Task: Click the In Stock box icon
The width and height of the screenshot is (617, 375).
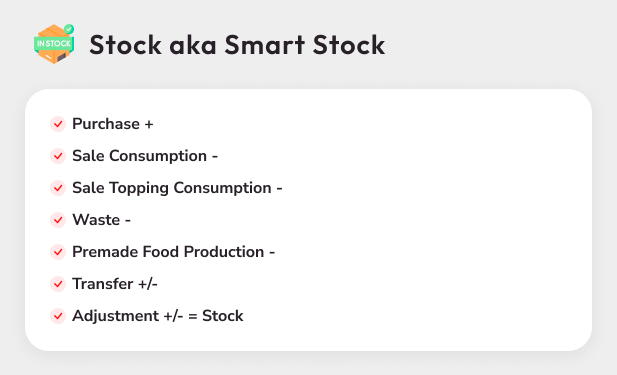Action: click(x=54, y=44)
